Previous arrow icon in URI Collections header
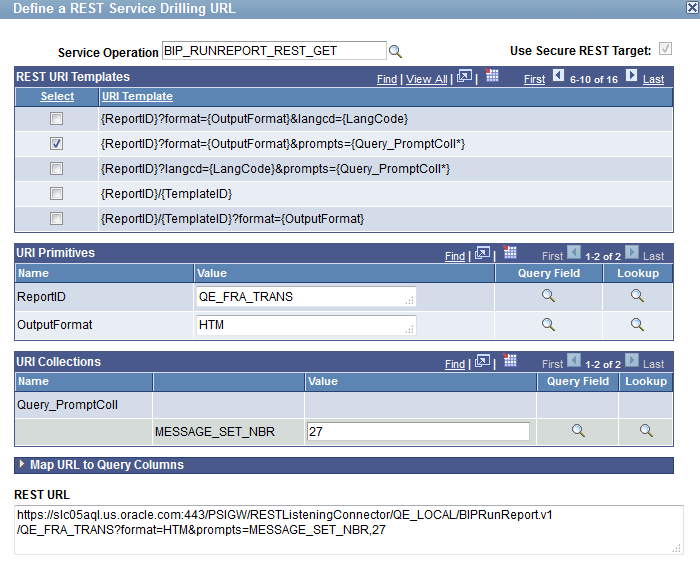The width and height of the screenshot is (700, 562). [x=574, y=360]
